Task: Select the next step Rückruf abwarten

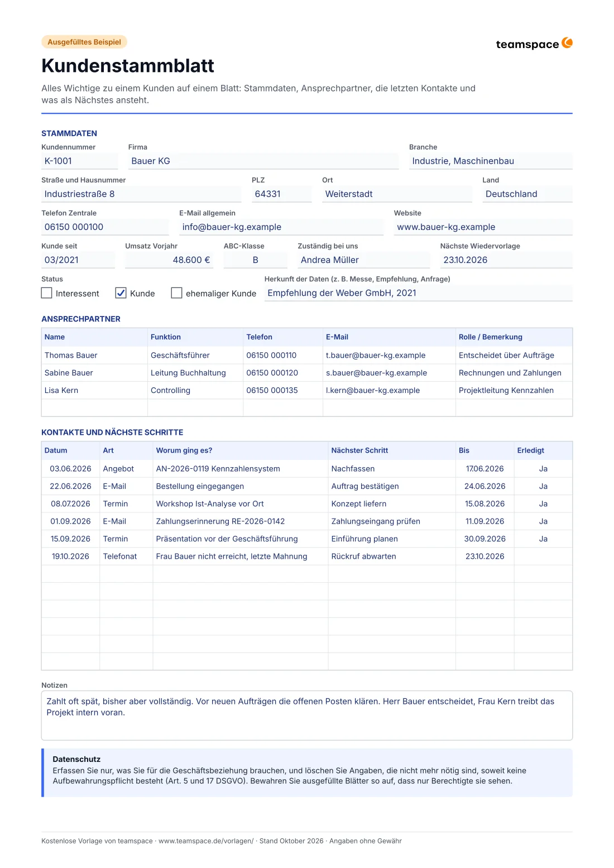Action: click(x=364, y=557)
